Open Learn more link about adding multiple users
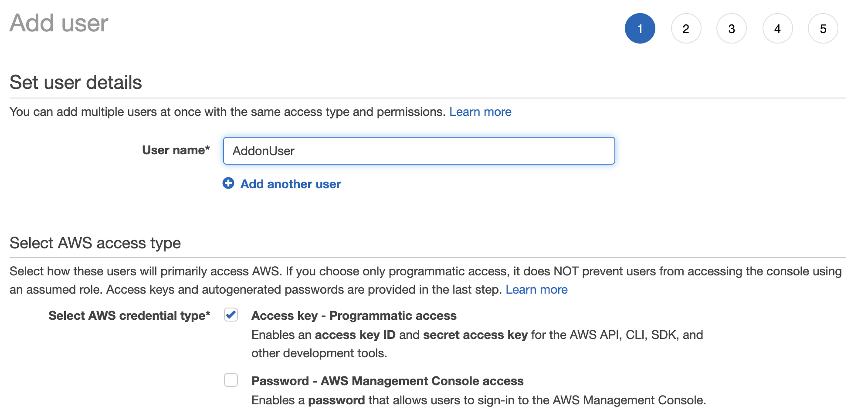The width and height of the screenshot is (868, 420). click(x=480, y=112)
